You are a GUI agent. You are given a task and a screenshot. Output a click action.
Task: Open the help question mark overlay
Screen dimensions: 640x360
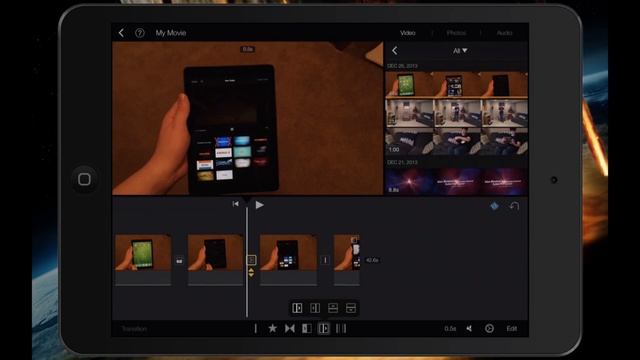tap(140, 33)
